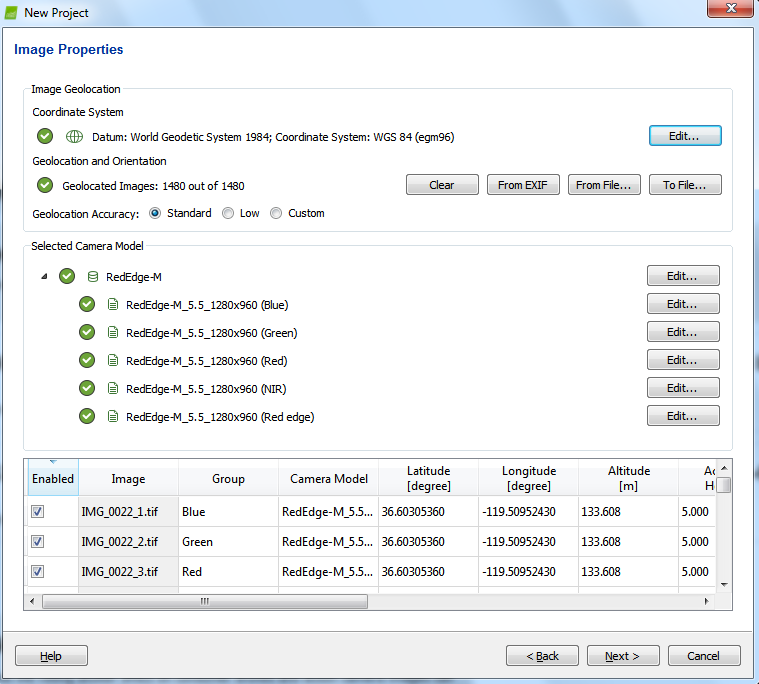Screen dimensions: 759x684
Task: Click right arrow of table horizontal scrollbar
Action: [706, 601]
